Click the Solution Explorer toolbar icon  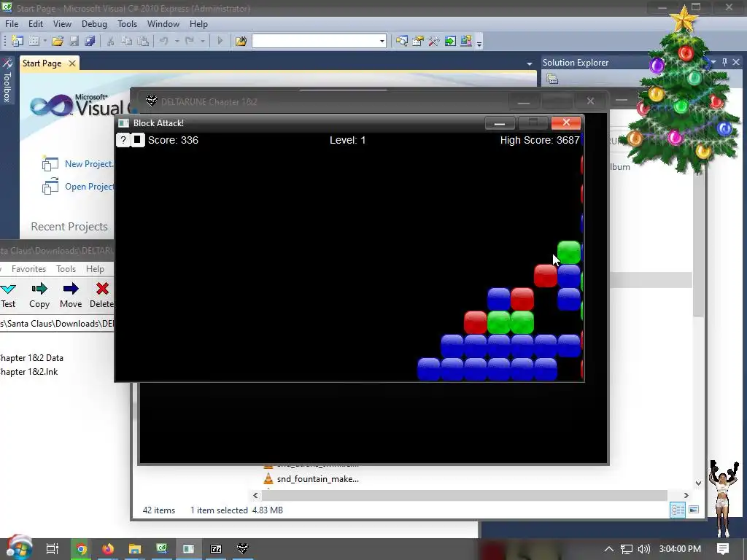[402, 42]
